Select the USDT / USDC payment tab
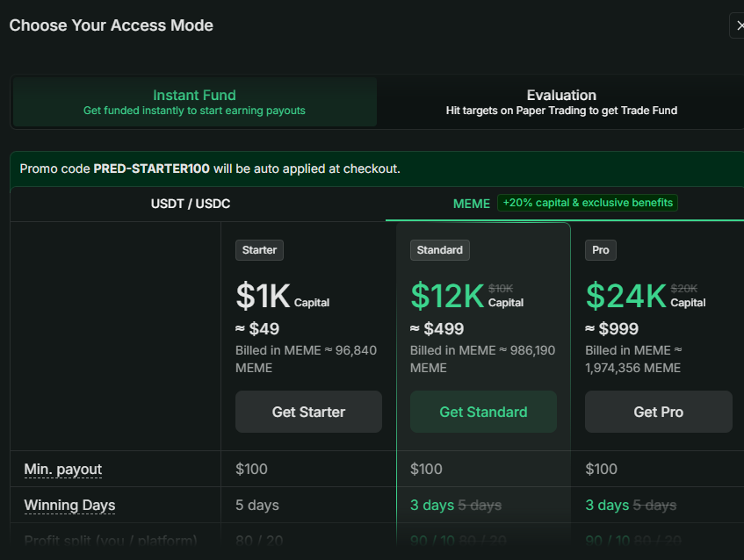744x560 pixels. tap(191, 204)
